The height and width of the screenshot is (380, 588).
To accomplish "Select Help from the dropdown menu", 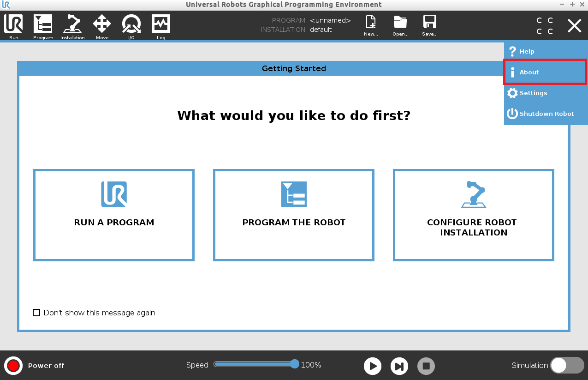I will 546,51.
